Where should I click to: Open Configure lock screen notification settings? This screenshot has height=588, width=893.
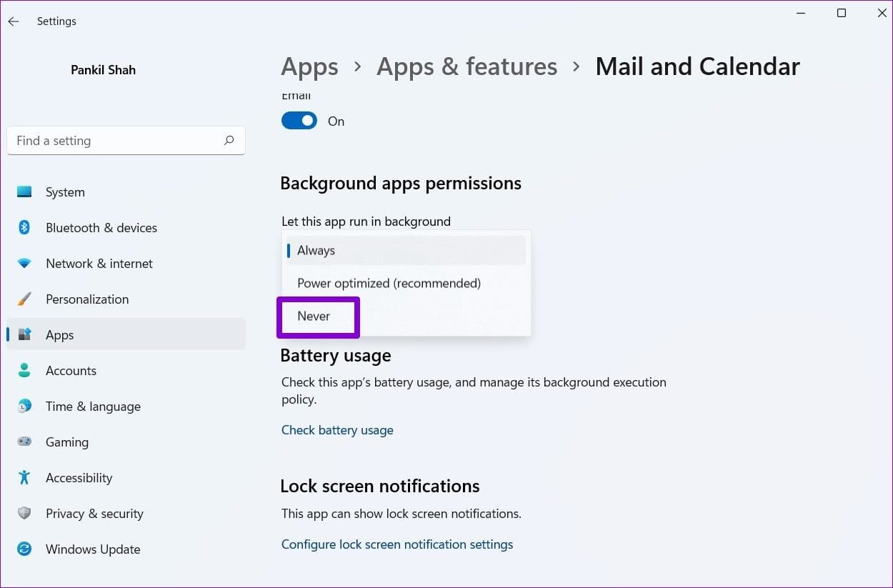(x=397, y=544)
